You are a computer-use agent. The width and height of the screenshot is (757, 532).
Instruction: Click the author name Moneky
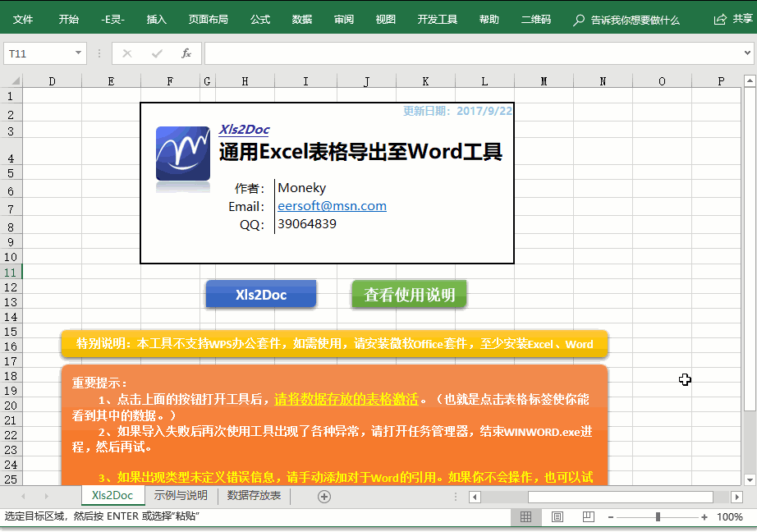pos(302,187)
